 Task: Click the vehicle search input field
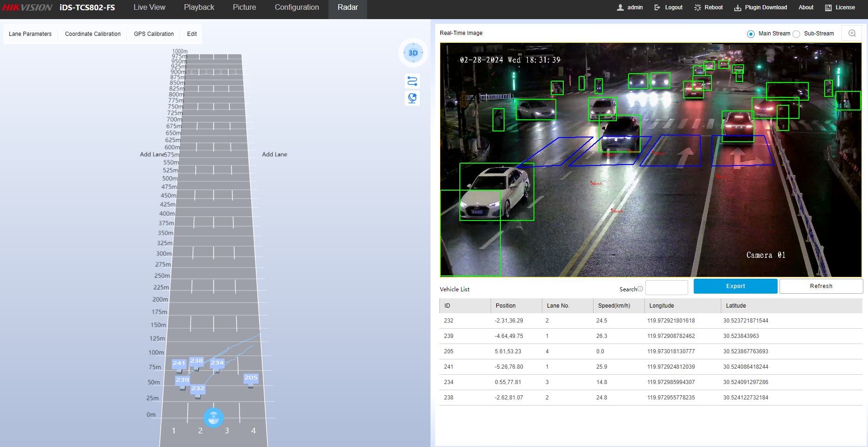[666, 288]
